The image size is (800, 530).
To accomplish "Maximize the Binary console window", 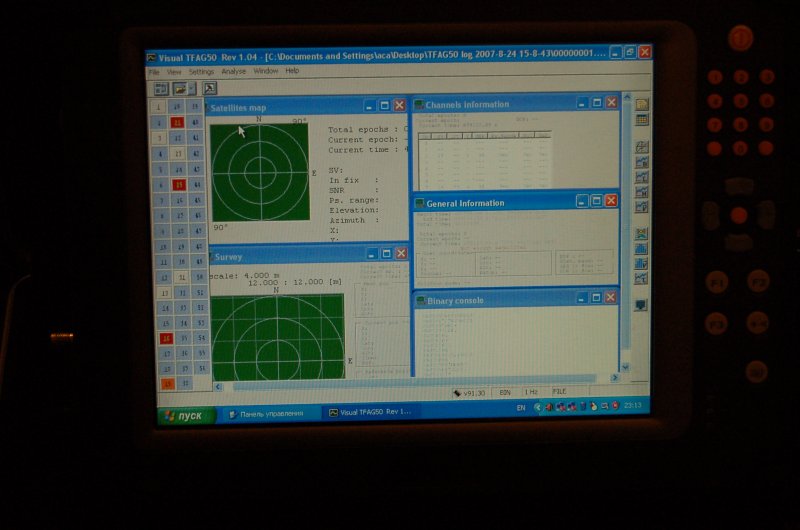I will [596, 297].
